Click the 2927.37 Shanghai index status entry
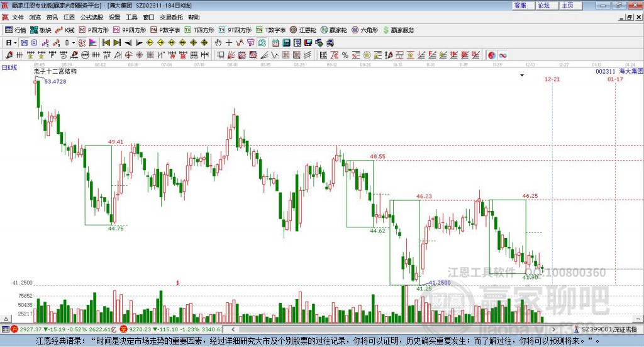This screenshot has width=644, height=347. tap(63, 329)
